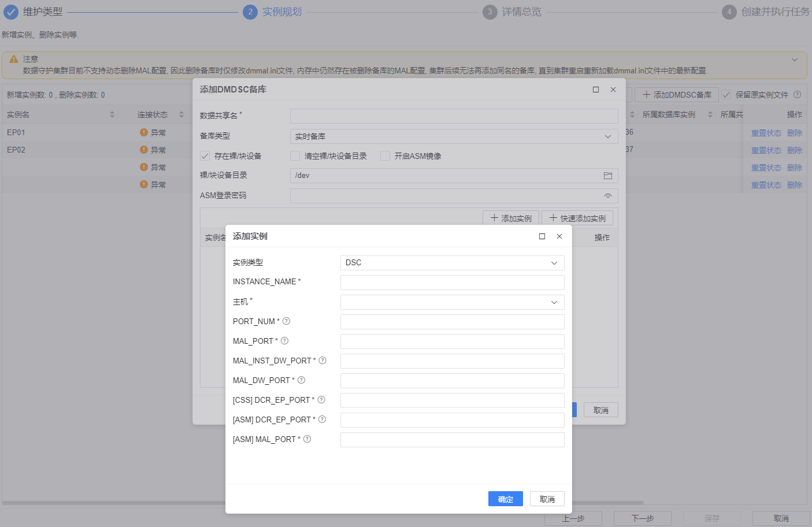The image size is (812, 527).
Task: Toggle the 保留原实例文件 checkbox
Action: point(726,95)
